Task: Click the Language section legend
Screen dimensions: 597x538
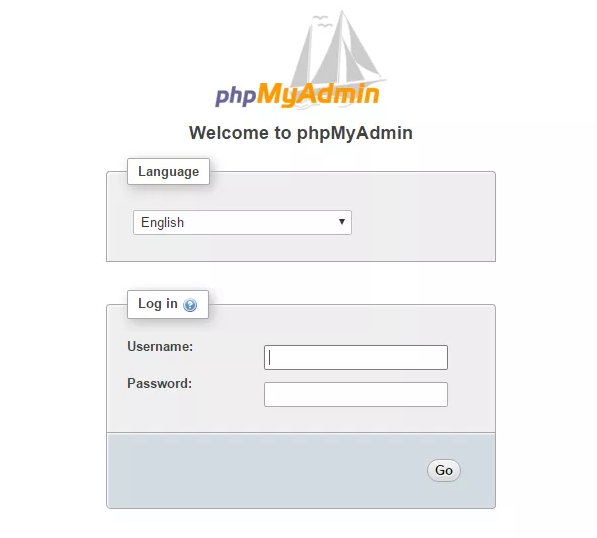Action: (168, 172)
